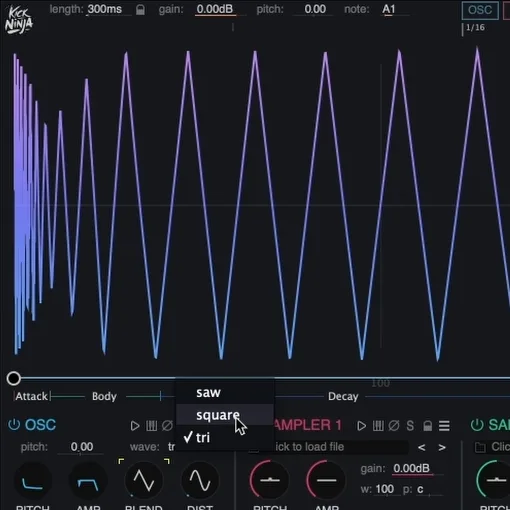This screenshot has width=510, height=510.
Task: Open the OSC AMP envelope knob
Action: (x=88, y=481)
